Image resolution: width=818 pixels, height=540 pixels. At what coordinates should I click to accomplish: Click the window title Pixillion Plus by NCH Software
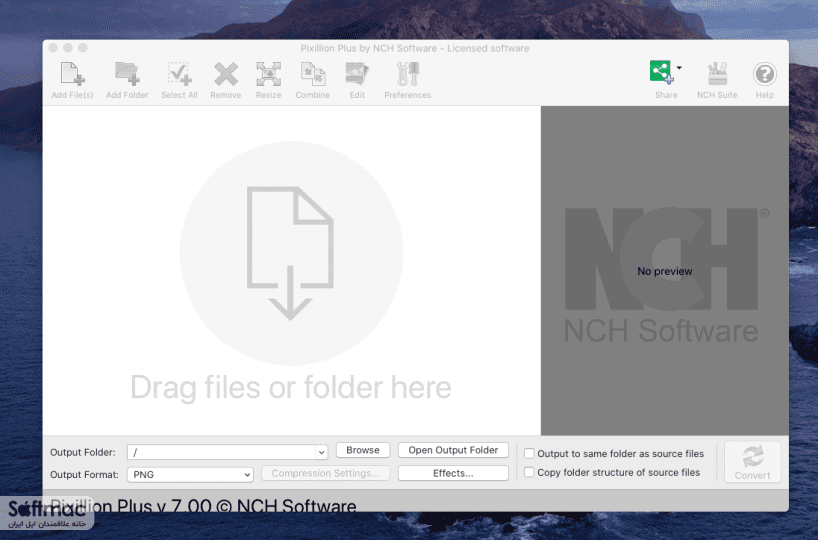tap(415, 48)
